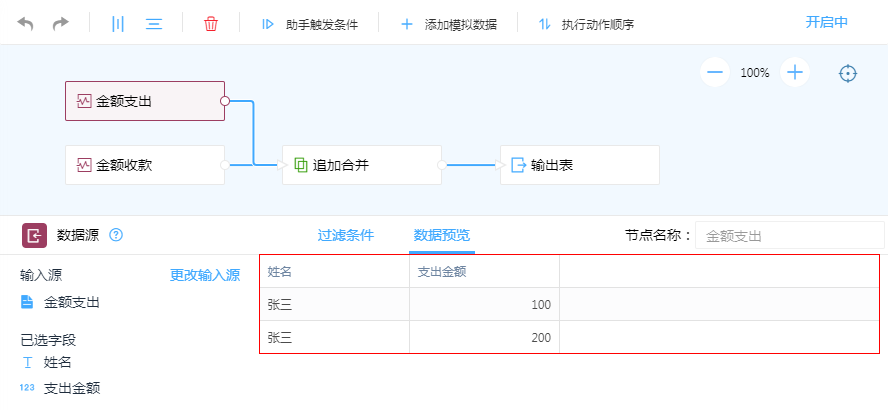This screenshot has height=410, width=888.
Task: Click the horizontal align icon in toolbar
Action: pos(154,23)
